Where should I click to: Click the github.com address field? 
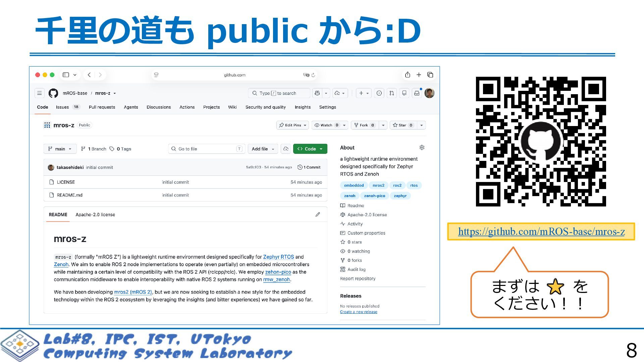pyautogui.click(x=234, y=75)
